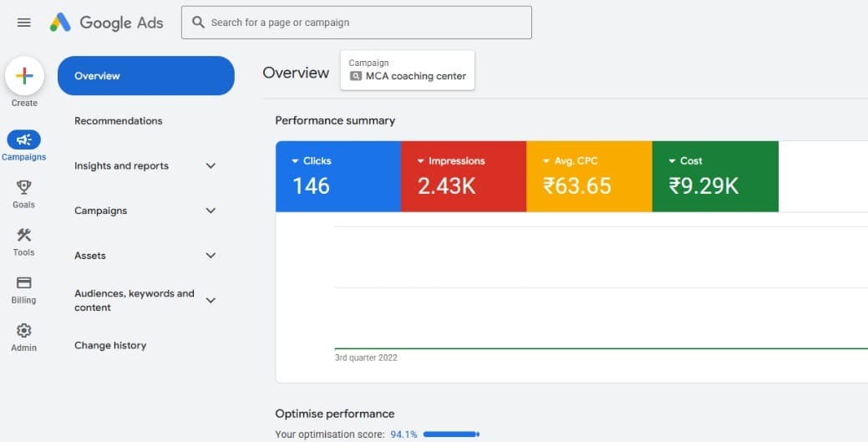
Task: Open Billing card icon
Action: click(24, 283)
